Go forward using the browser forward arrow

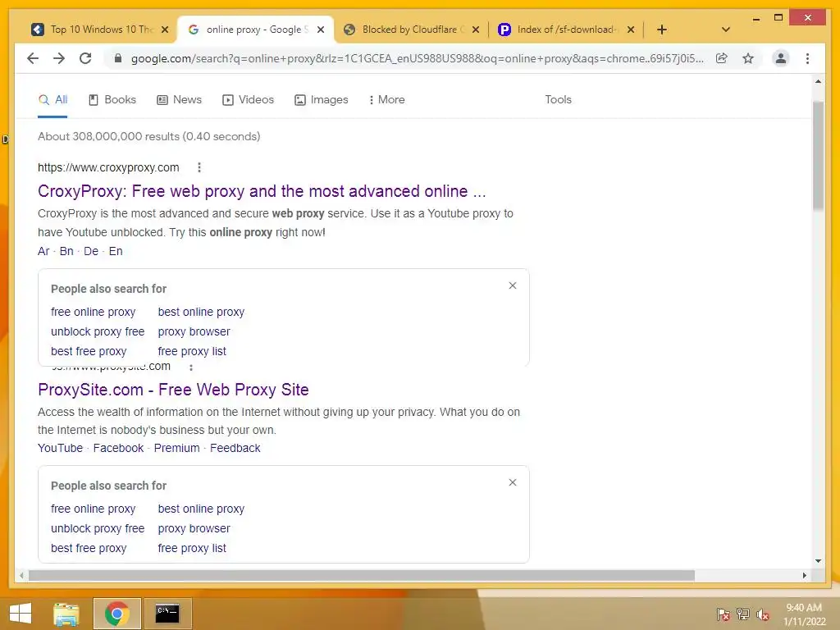tap(59, 58)
